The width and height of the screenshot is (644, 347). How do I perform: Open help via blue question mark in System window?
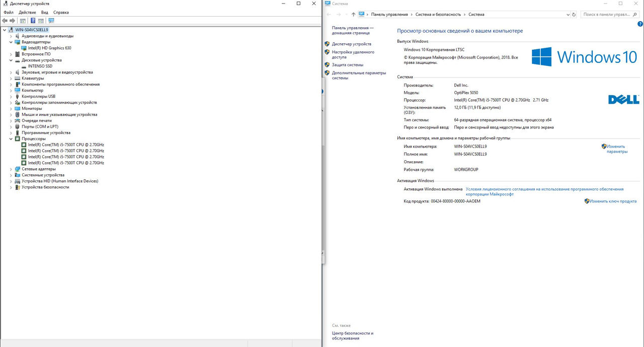pyautogui.click(x=639, y=24)
